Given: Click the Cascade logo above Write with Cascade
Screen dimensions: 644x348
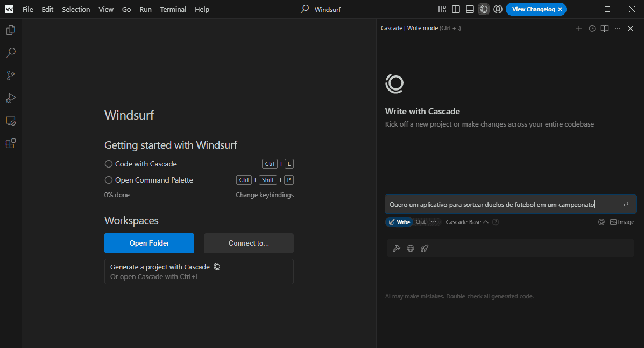Looking at the screenshot, I should click(394, 83).
